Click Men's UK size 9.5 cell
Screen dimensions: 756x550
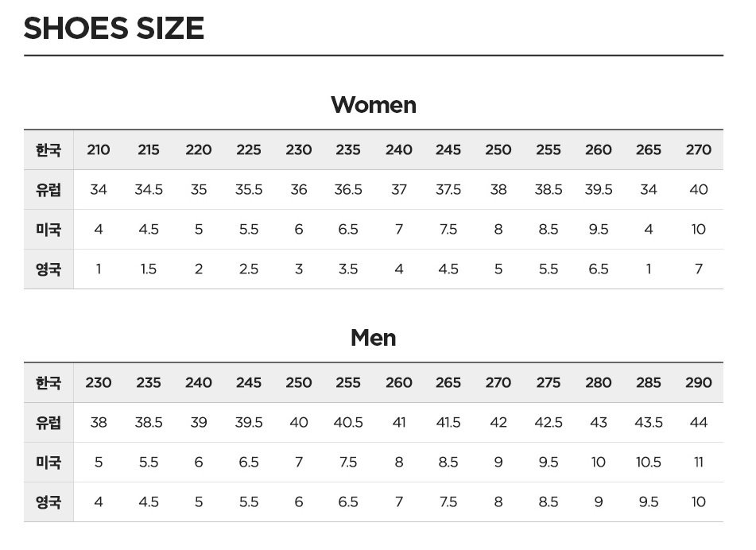click(649, 502)
